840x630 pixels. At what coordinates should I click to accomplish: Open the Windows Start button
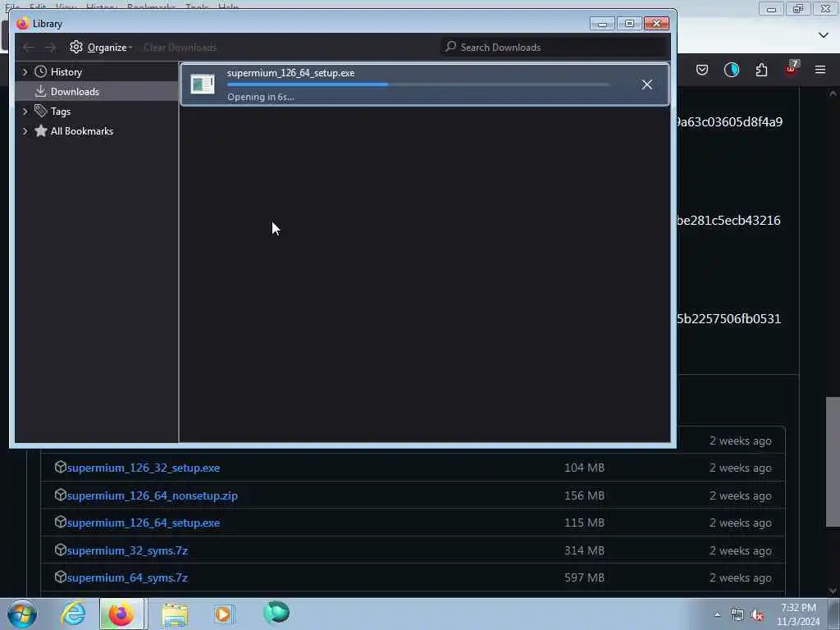pos(22,614)
